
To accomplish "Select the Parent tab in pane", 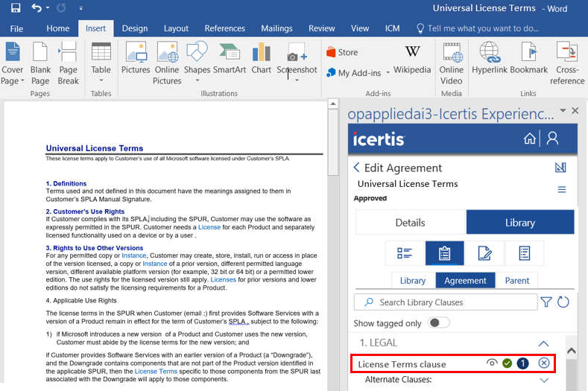I will 516,280.
